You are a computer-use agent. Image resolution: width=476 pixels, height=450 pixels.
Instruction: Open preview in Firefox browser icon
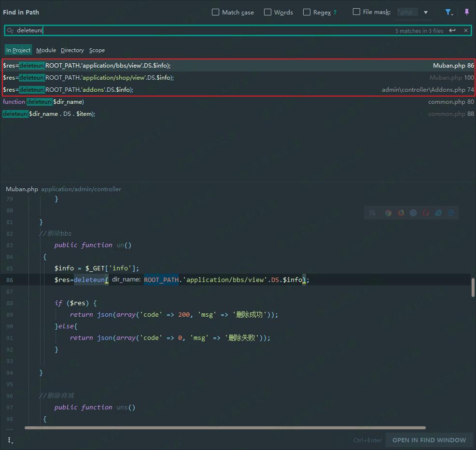pyautogui.click(x=401, y=213)
